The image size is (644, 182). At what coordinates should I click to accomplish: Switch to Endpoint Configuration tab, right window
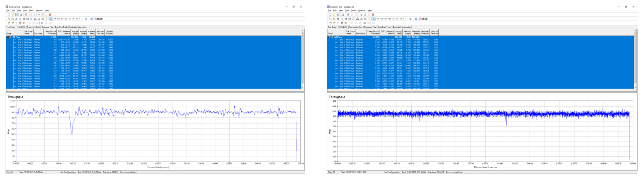pos(402,27)
